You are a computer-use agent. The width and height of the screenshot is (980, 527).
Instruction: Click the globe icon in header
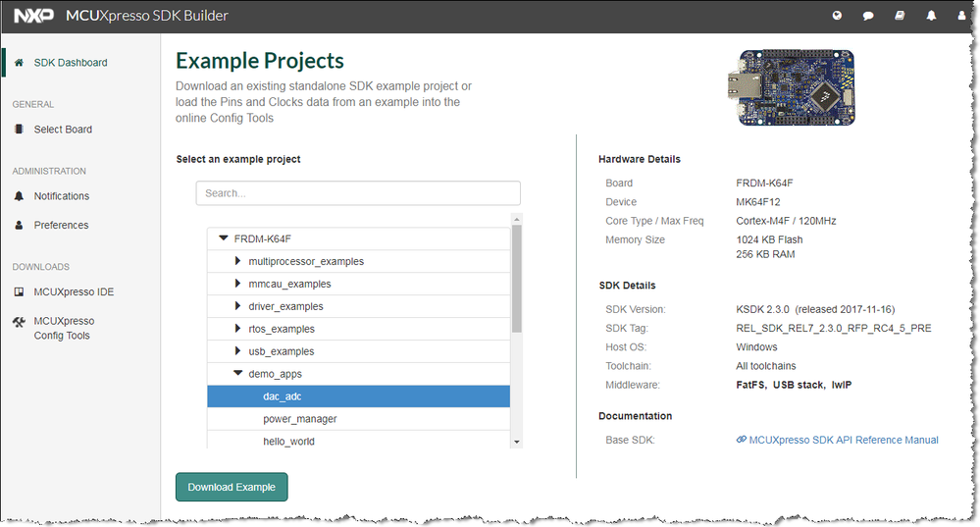coord(837,16)
